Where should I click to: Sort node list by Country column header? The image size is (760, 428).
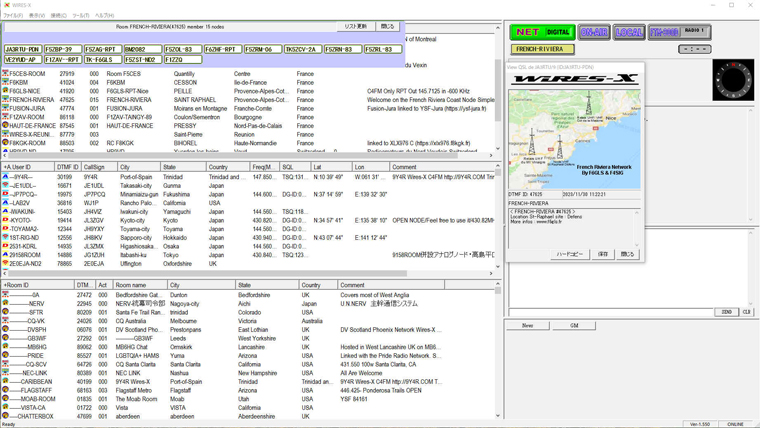[x=228, y=167]
